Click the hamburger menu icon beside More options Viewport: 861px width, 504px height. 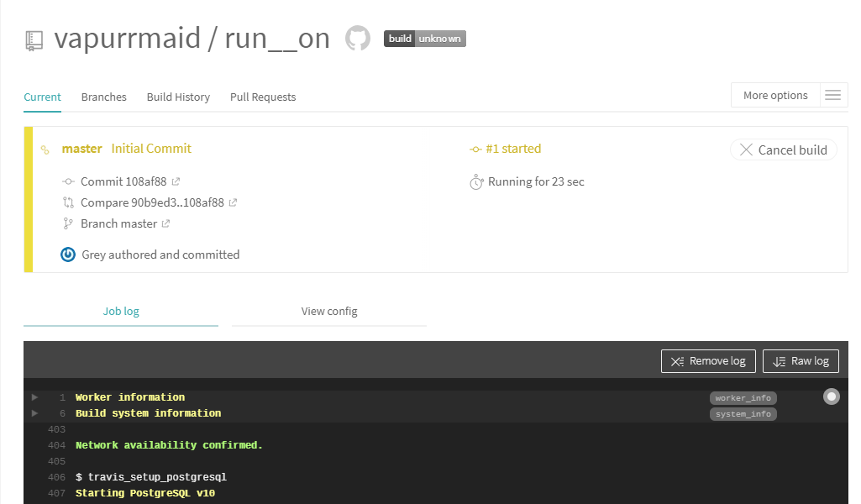tap(833, 95)
